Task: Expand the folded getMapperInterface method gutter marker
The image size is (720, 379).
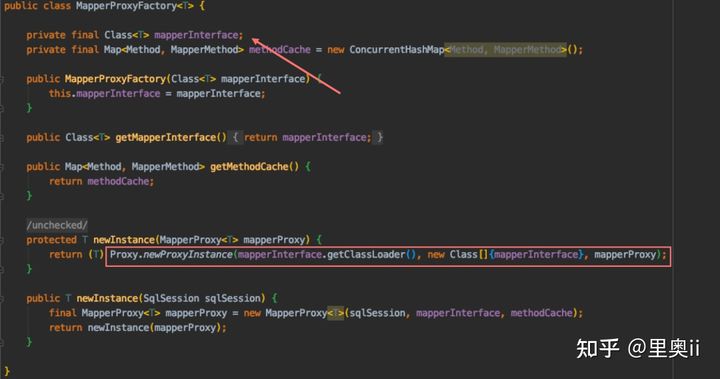Action: point(2,137)
